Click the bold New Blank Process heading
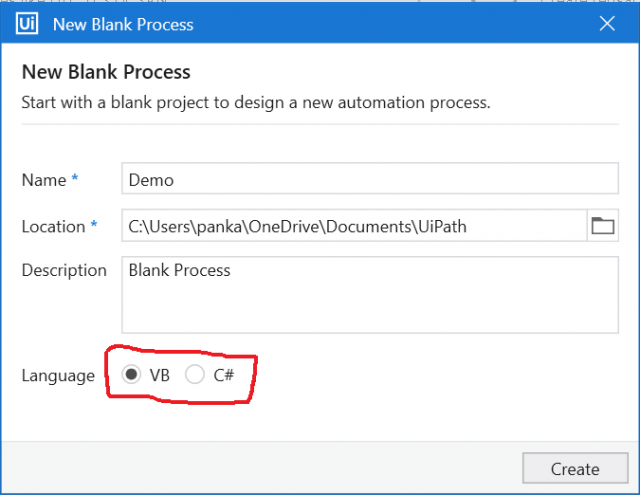 tap(105, 72)
